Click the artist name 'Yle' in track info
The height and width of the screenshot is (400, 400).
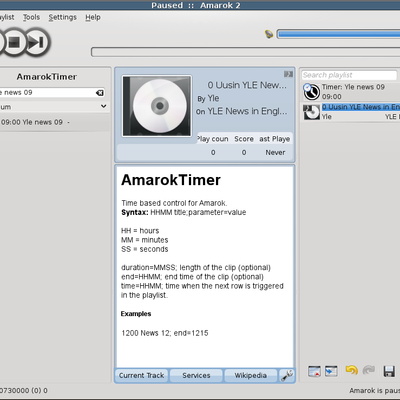pos(213,98)
